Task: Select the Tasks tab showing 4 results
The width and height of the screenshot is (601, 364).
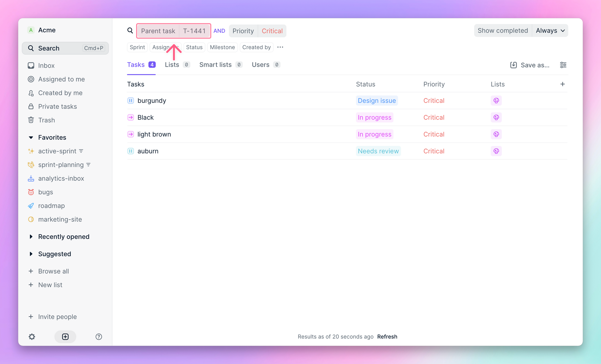Action: pos(141,64)
